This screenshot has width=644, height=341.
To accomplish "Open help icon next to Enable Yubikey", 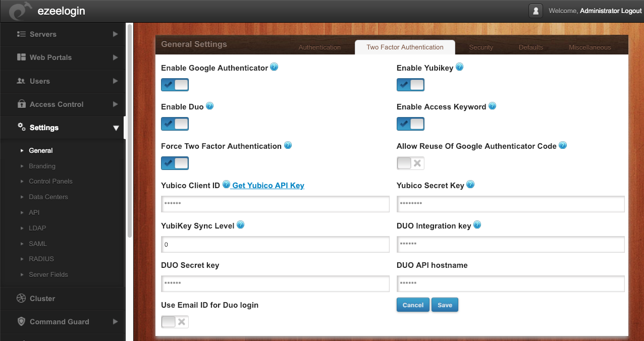I will 459,67.
